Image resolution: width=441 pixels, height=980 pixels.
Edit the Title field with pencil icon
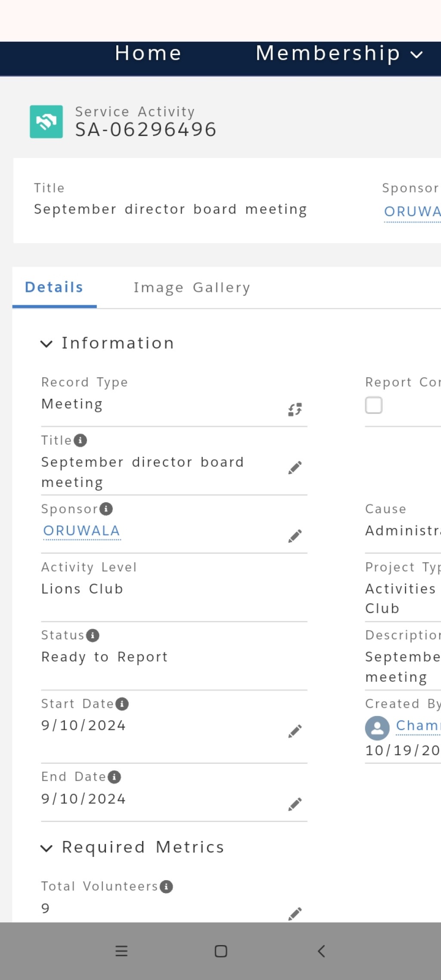295,468
